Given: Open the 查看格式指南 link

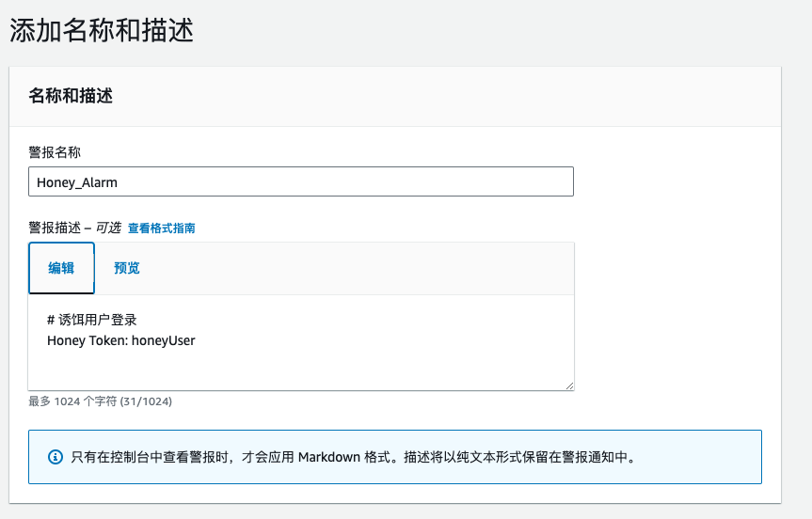Looking at the screenshot, I should point(161,228).
